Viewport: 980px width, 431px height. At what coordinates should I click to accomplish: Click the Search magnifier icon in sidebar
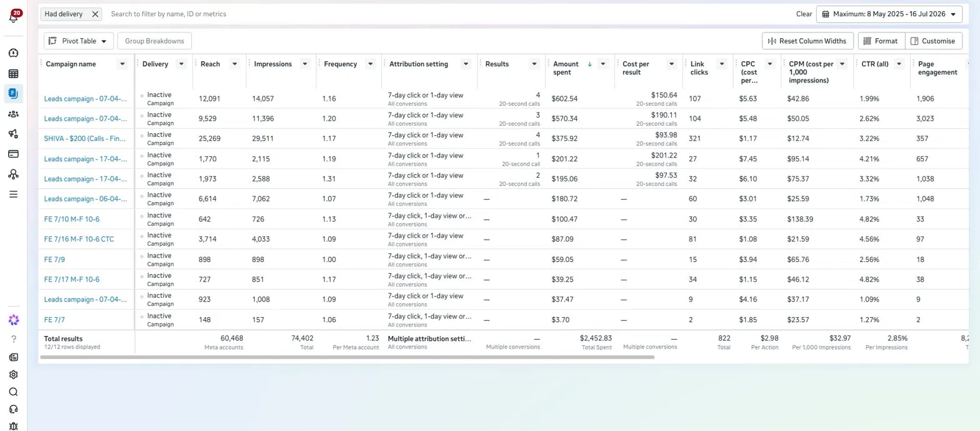14,392
